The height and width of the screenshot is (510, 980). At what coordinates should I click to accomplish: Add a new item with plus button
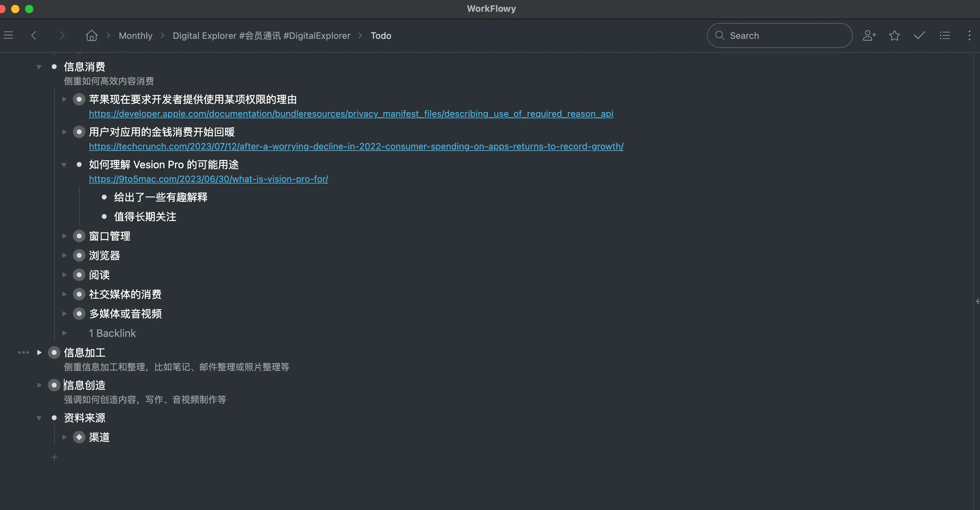pos(55,458)
